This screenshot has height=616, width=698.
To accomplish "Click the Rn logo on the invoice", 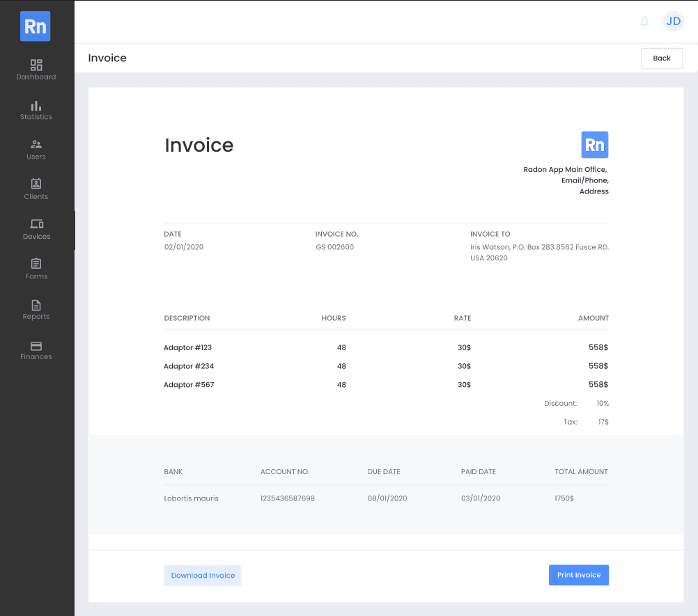I will point(594,145).
